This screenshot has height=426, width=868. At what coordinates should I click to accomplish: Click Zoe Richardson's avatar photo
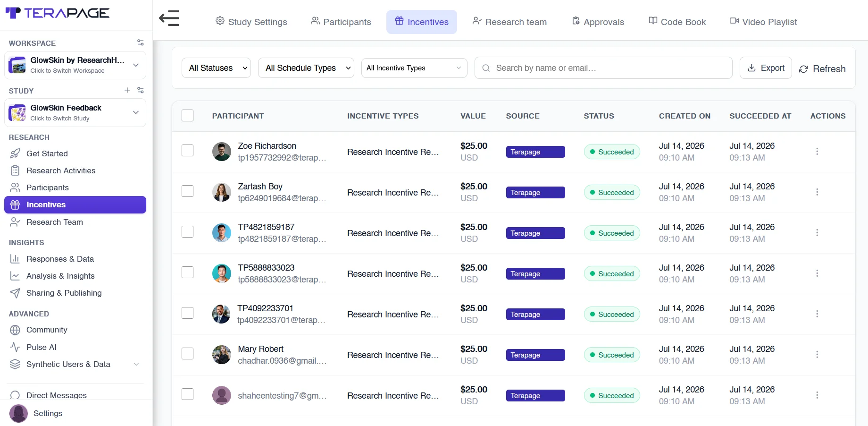coord(221,152)
